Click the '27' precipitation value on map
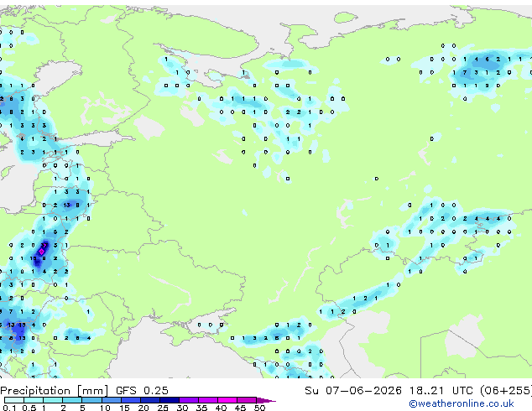The image size is (532, 411). [x=44, y=245]
